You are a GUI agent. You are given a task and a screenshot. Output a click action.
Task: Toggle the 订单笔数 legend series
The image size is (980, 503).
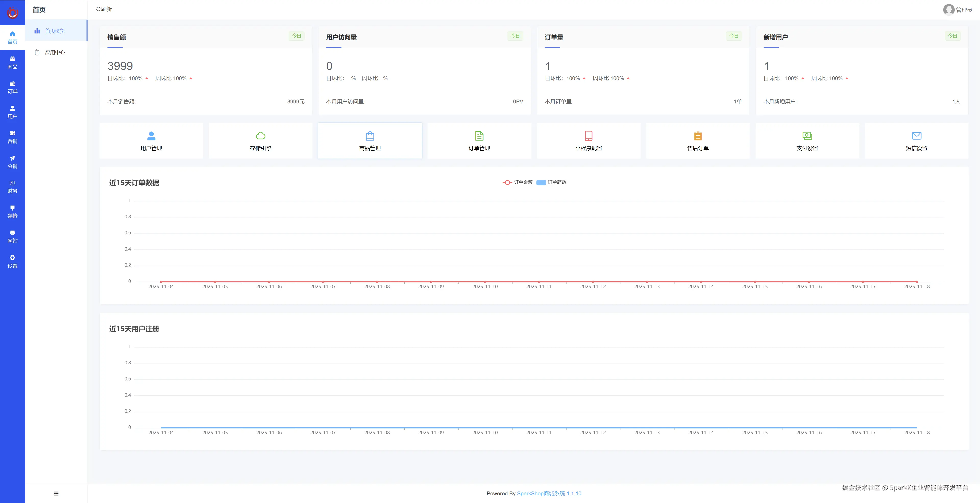pos(551,182)
